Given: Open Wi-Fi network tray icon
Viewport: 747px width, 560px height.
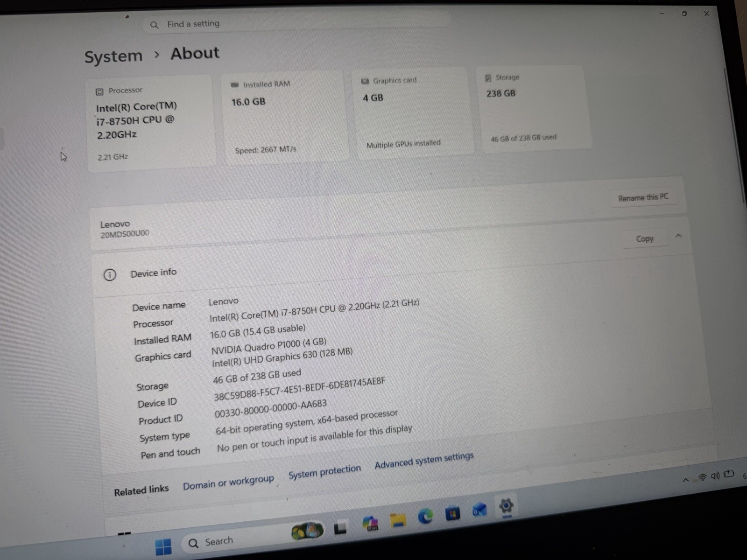Looking at the screenshot, I should coord(702,477).
